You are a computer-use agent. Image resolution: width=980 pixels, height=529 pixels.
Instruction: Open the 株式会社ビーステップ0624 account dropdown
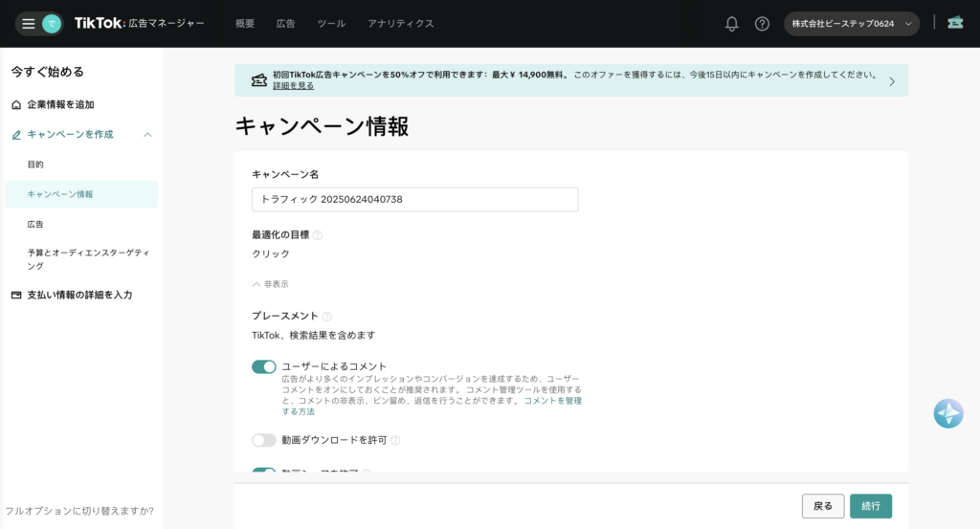[851, 24]
